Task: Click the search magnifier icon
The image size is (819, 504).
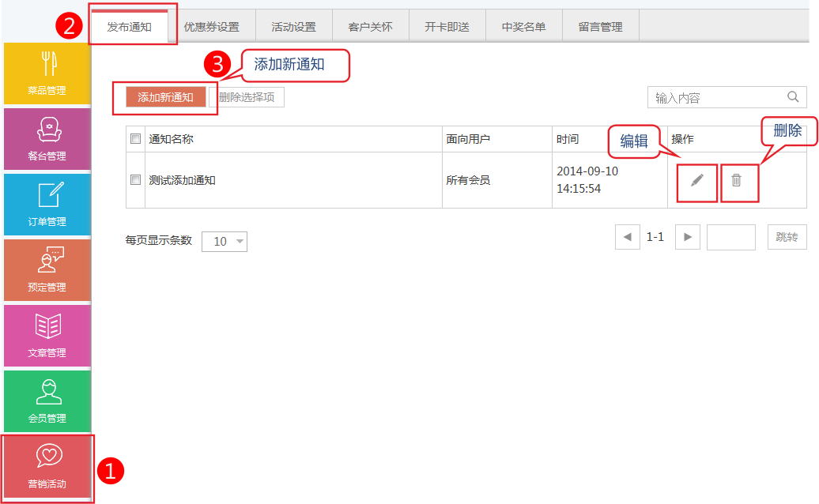Action: 793,97
